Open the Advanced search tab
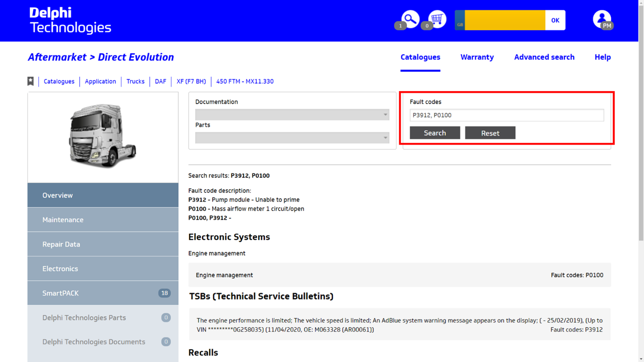Viewport: 644px width, 362px height. point(544,57)
